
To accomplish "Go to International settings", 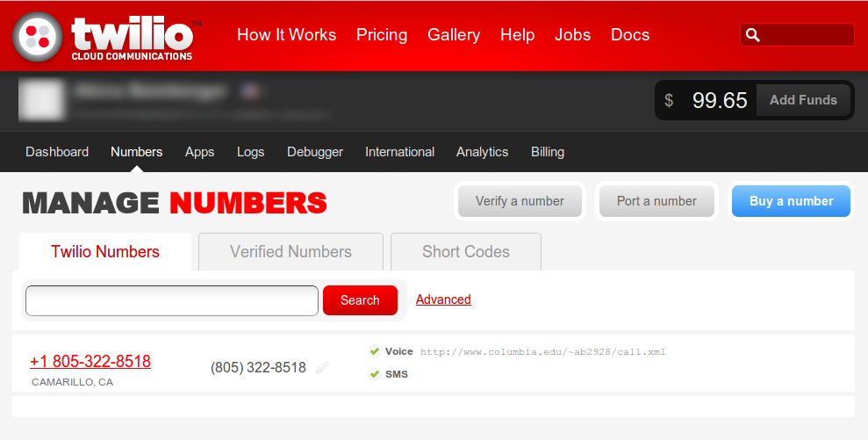I will coord(399,152).
